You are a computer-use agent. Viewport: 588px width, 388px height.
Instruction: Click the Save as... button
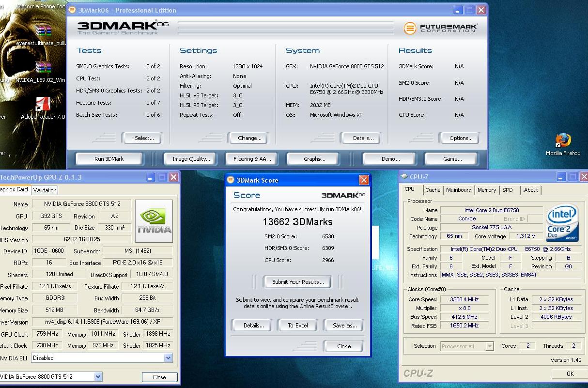pyautogui.click(x=344, y=326)
